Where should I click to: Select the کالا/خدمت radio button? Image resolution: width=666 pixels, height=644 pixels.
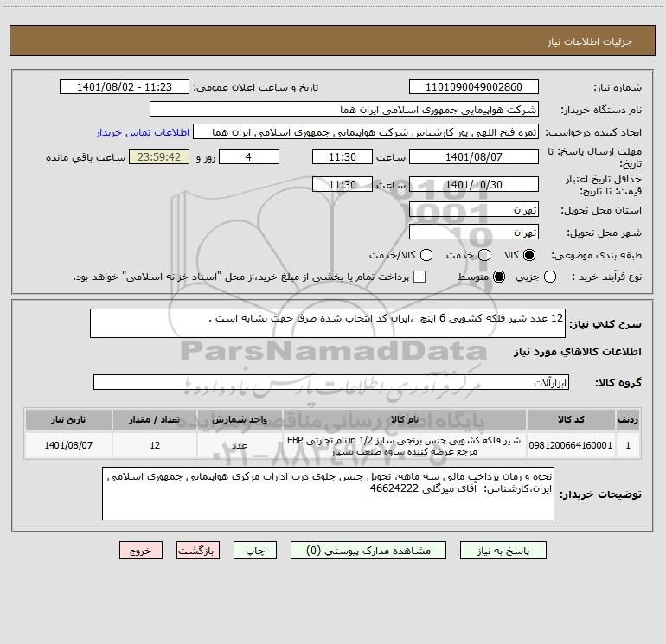[426, 255]
